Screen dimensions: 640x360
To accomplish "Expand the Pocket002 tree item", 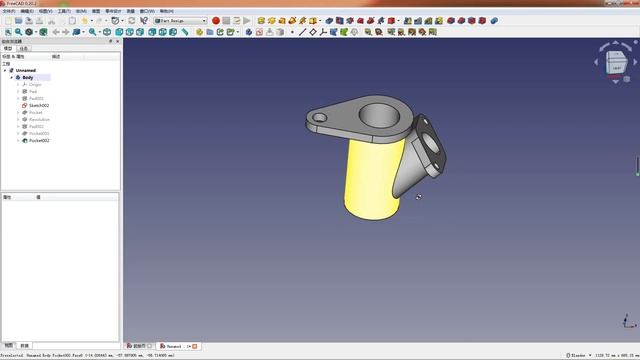I will point(18,140).
